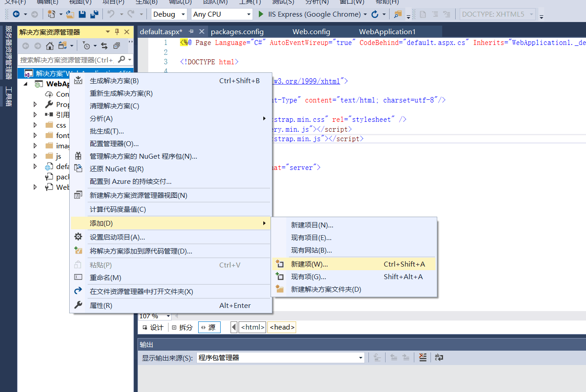This screenshot has width=586, height=392.
Task: Choose 重命名(M) in context menu
Action: (x=171, y=278)
